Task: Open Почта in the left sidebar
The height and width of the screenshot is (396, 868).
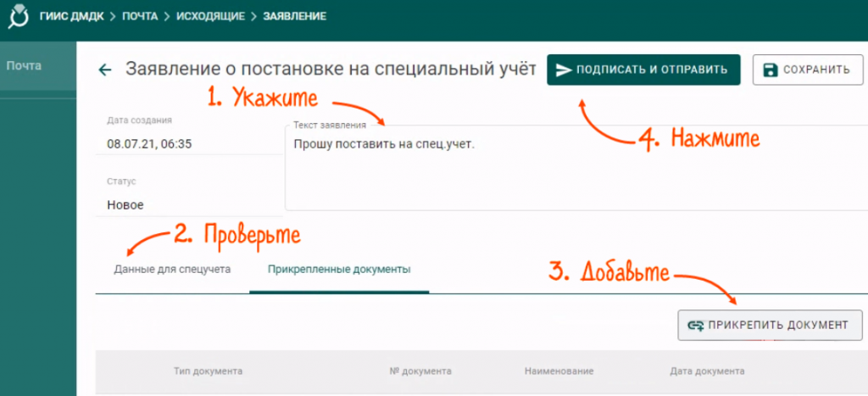Action: pyautogui.click(x=24, y=65)
